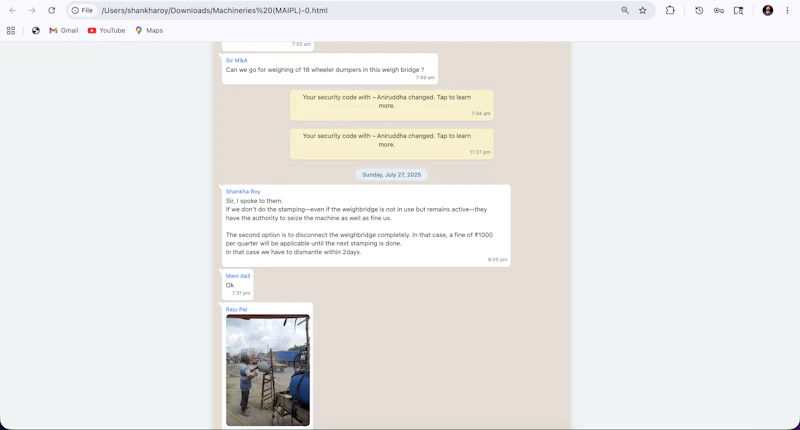Open the security code notice stamped 11:27 pm
800x430 pixels.
coord(391,144)
